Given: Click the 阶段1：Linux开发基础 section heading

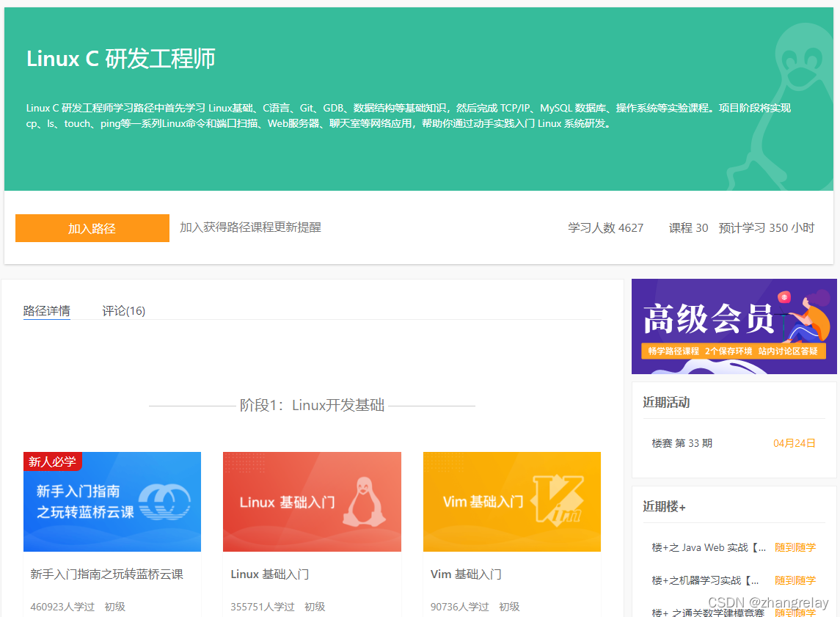Looking at the screenshot, I should pyautogui.click(x=312, y=405).
